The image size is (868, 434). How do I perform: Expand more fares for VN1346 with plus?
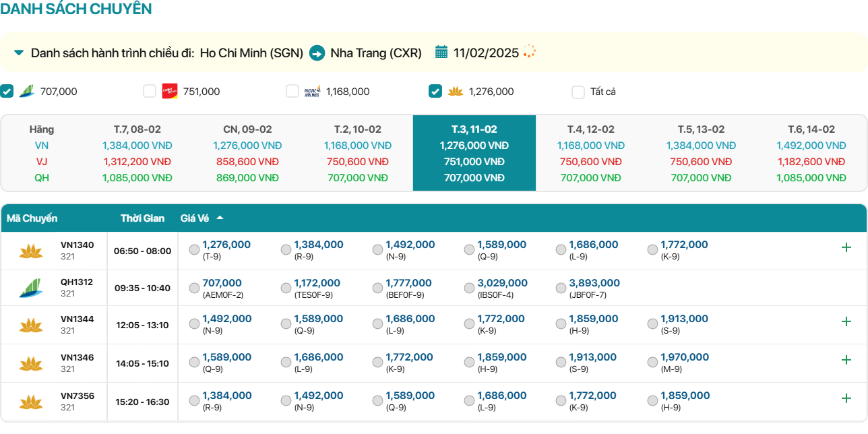846,360
